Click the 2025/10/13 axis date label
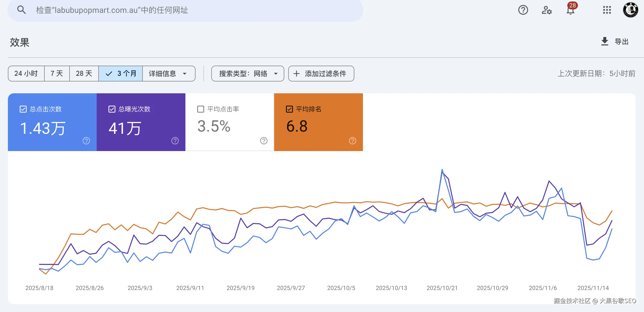The height and width of the screenshot is (312, 644). pyautogui.click(x=392, y=288)
